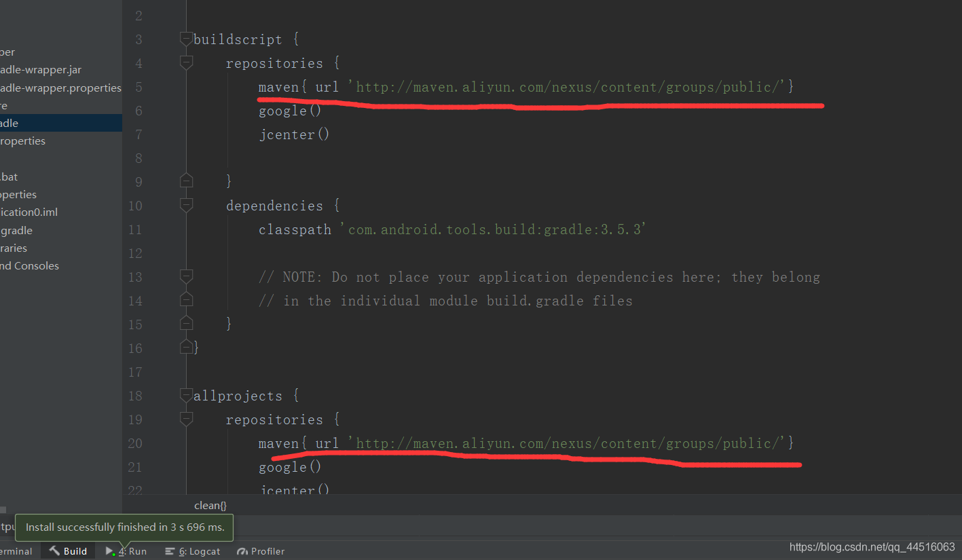Image resolution: width=962 pixels, height=560 pixels.
Task: Click google() on line 21
Action: coord(290,467)
